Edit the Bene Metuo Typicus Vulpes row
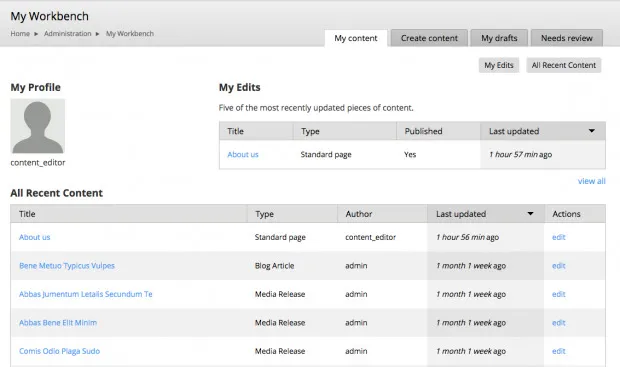The width and height of the screenshot is (620, 367). pyautogui.click(x=559, y=266)
